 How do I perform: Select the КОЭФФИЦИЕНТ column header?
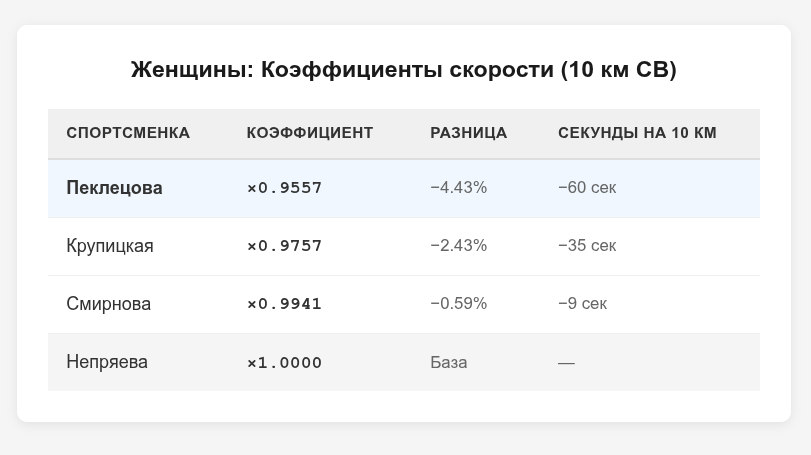click(x=310, y=133)
